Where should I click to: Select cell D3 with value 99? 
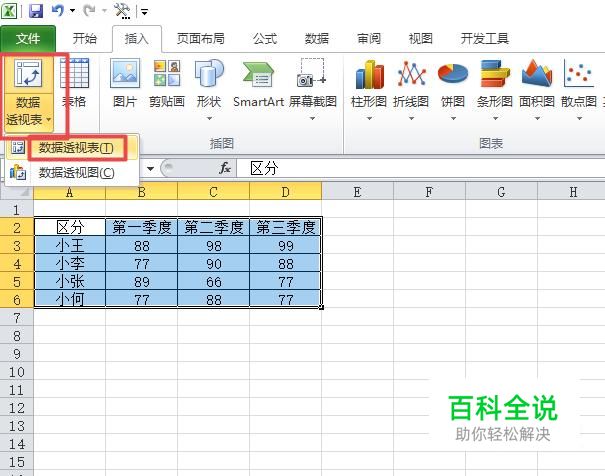pos(286,245)
